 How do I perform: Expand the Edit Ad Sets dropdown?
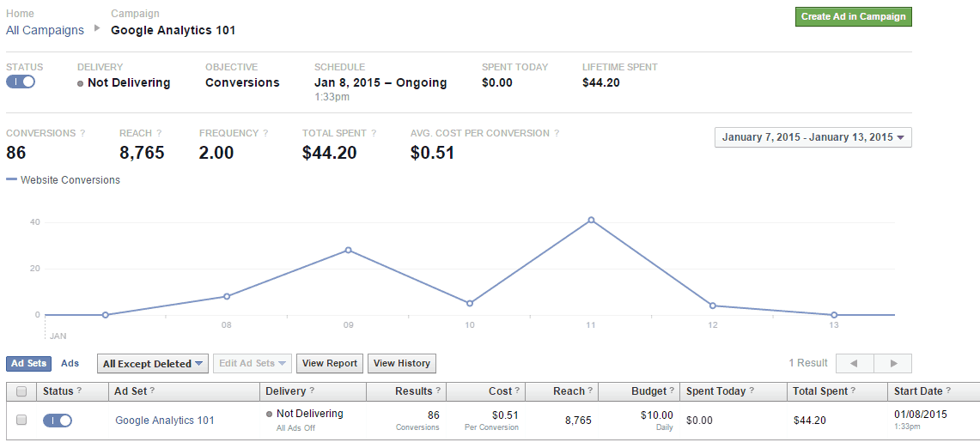click(252, 364)
